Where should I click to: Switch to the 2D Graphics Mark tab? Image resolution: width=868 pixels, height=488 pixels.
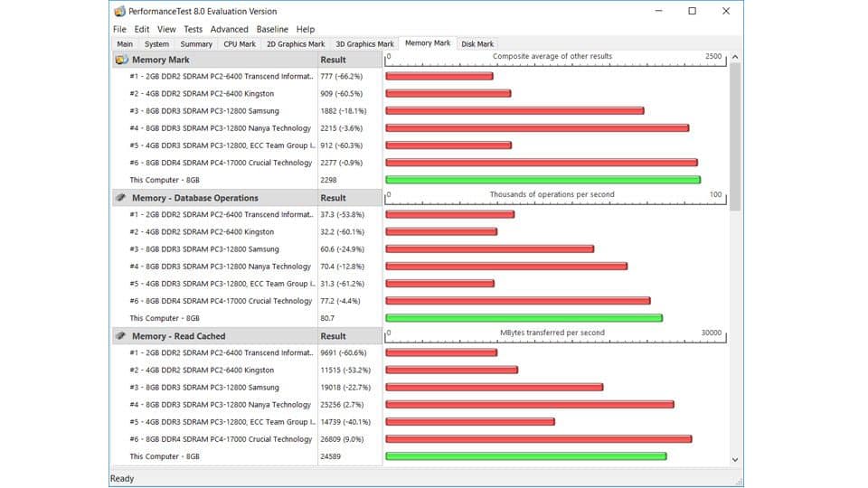pos(296,43)
